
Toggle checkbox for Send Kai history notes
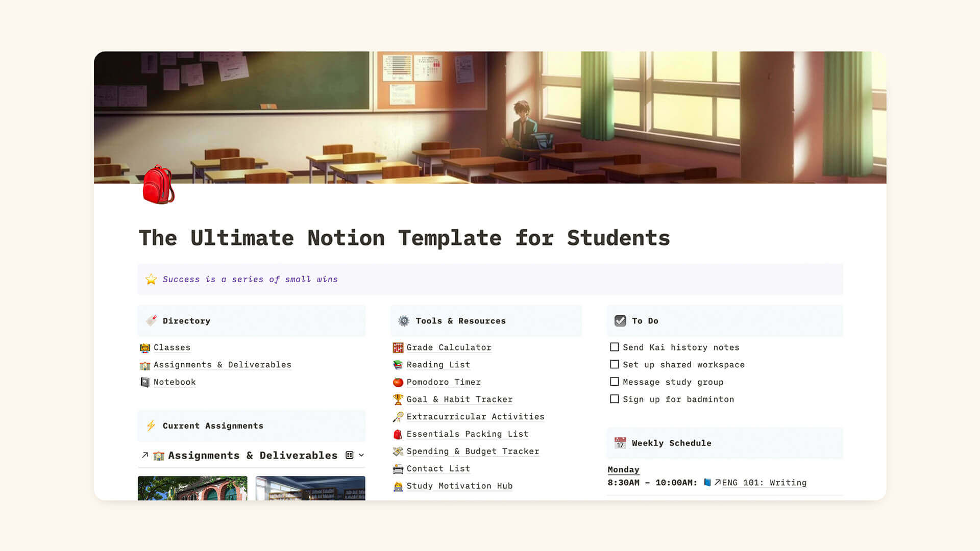tap(614, 347)
